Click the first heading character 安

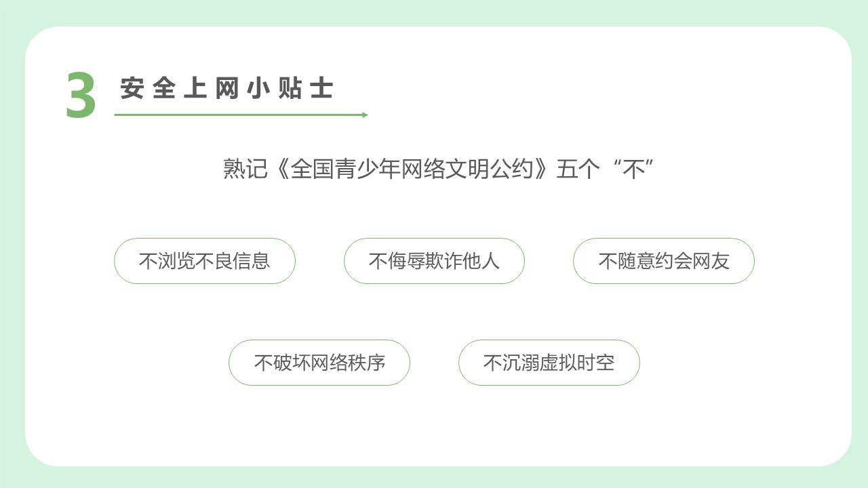[x=132, y=88]
